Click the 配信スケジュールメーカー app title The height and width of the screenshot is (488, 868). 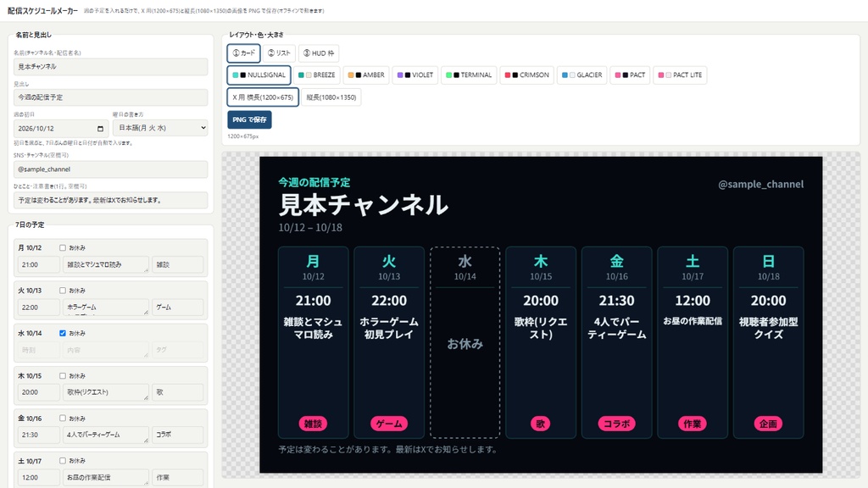coord(42,10)
